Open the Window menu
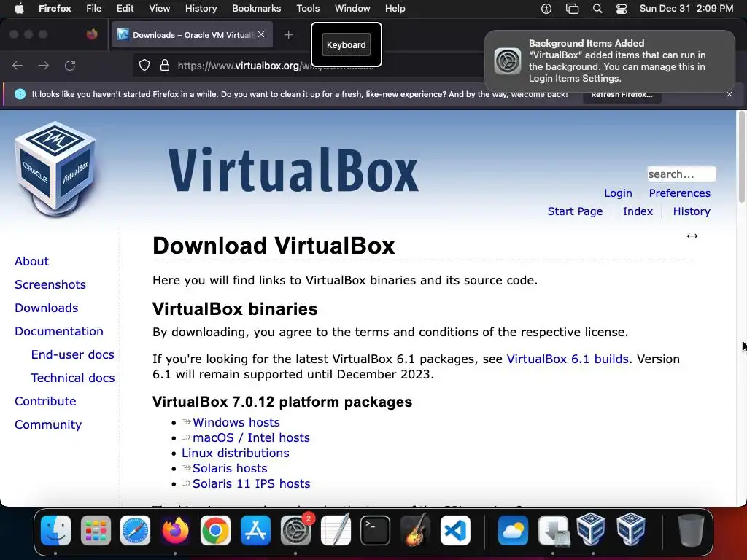747x560 pixels. tap(352, 9)
